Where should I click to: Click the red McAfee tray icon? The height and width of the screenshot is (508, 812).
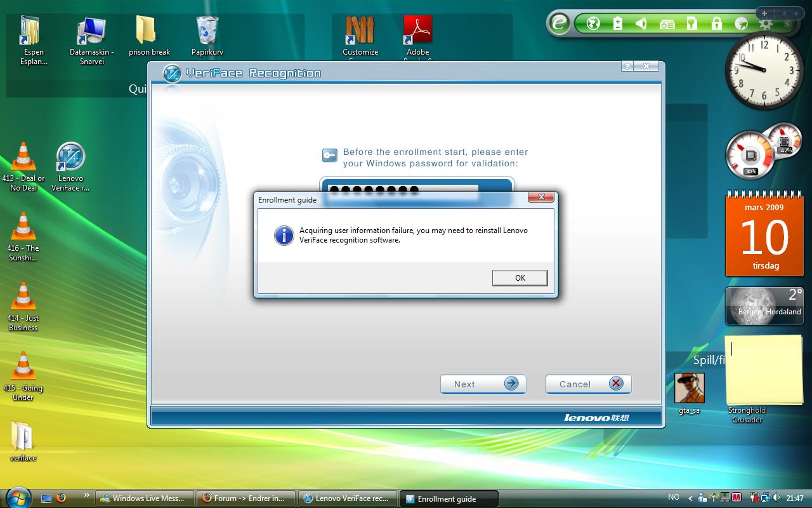737,498
